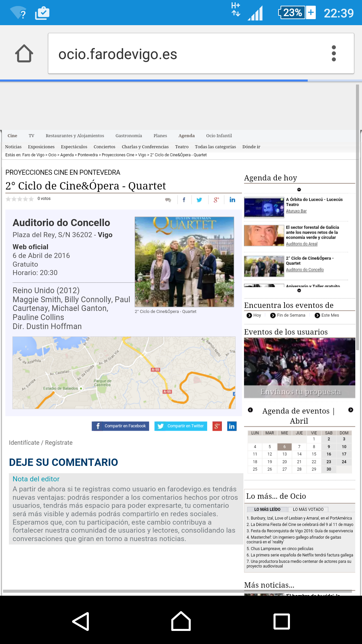This screenshot has width=362, height=644.
Task: Select Charlas y Conferencias in the submenu
Action: tap(145, 147)
